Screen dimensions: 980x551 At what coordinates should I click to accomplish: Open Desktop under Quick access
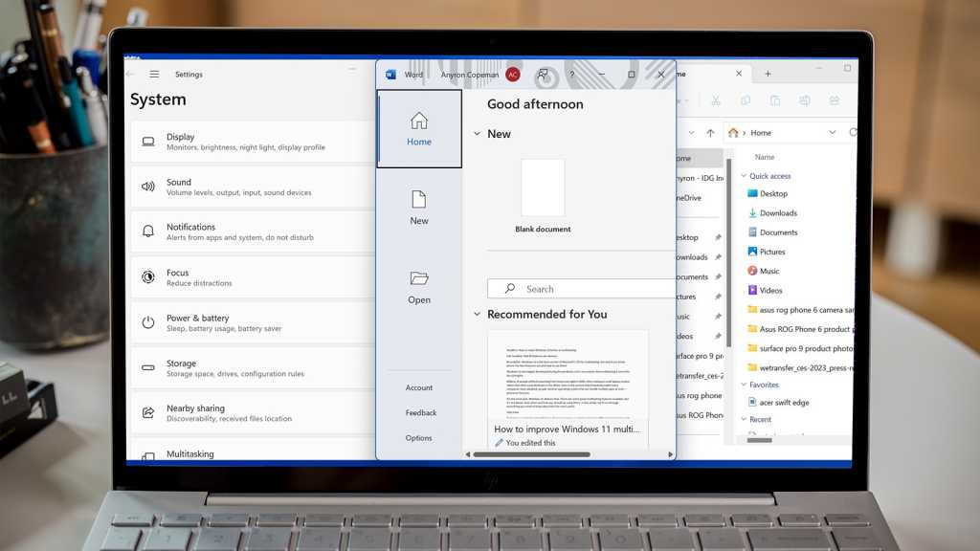768,193
